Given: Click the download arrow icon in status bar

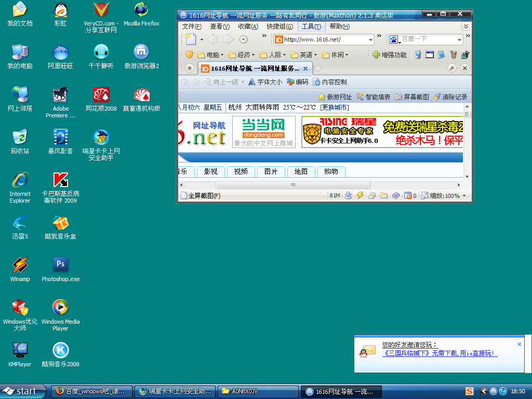Looking at the screenshot, I should 348,195.
